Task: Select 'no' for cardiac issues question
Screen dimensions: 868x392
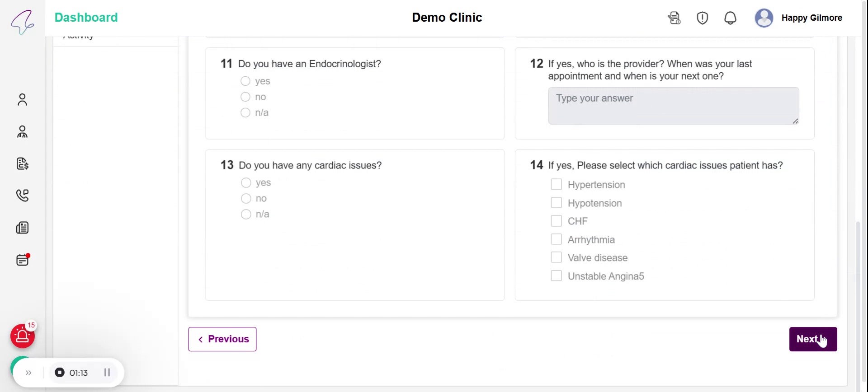Action: [246, 199]
